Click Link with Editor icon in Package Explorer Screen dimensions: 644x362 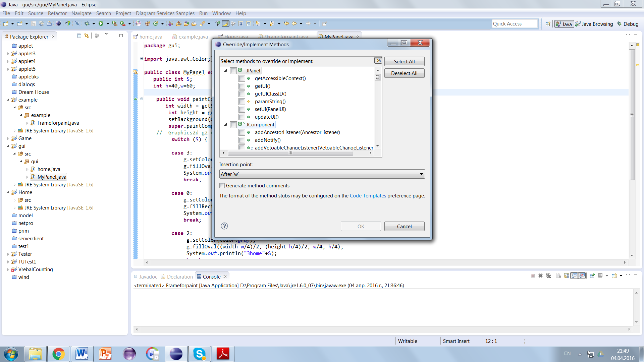tap(87, 36)
